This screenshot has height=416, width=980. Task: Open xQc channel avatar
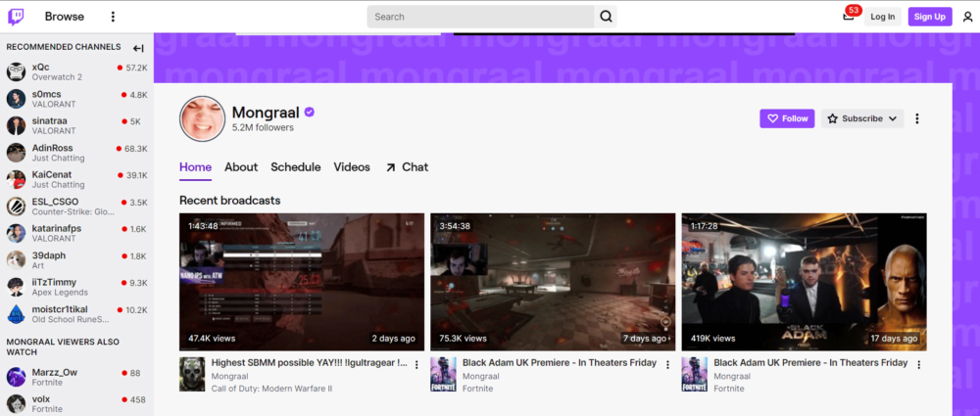coord(17,71)
